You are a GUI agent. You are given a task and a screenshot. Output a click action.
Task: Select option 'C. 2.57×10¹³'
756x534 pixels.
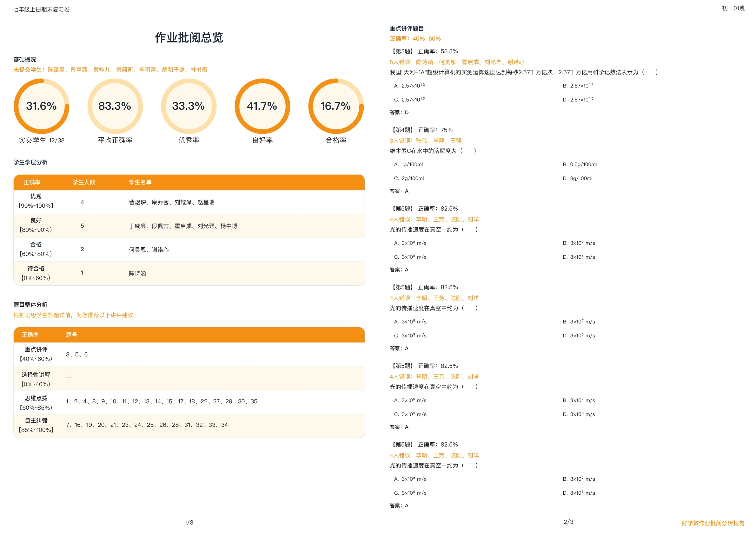point(409,99)
